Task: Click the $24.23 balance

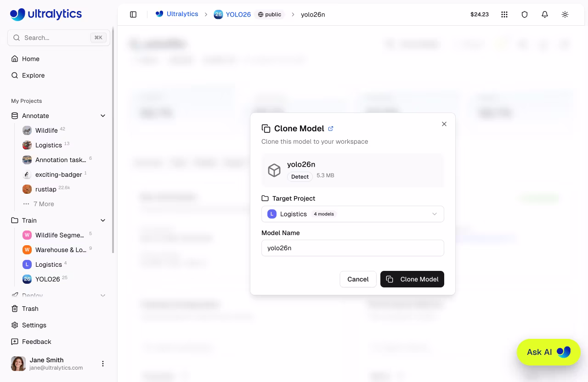Action: [480, 14]
